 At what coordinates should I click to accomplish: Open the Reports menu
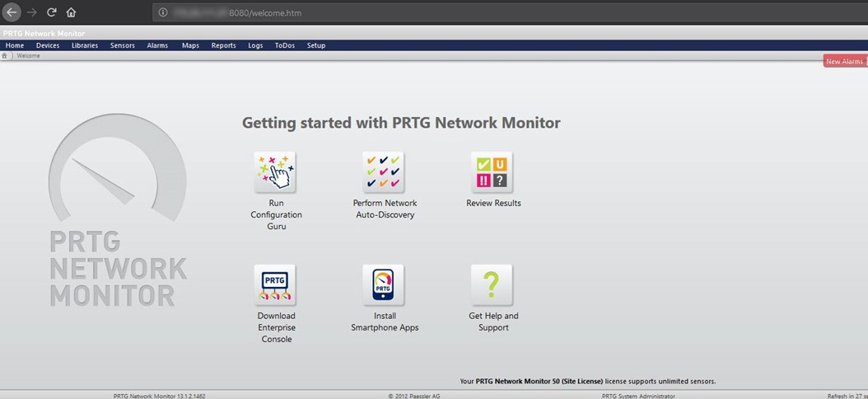pyautogui.click(x=224, y=45)
